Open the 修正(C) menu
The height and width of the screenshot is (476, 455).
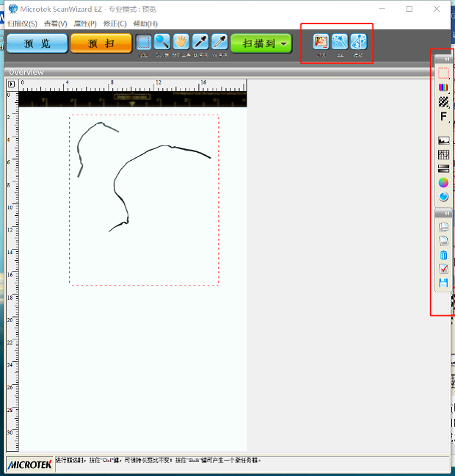[114, 24]
